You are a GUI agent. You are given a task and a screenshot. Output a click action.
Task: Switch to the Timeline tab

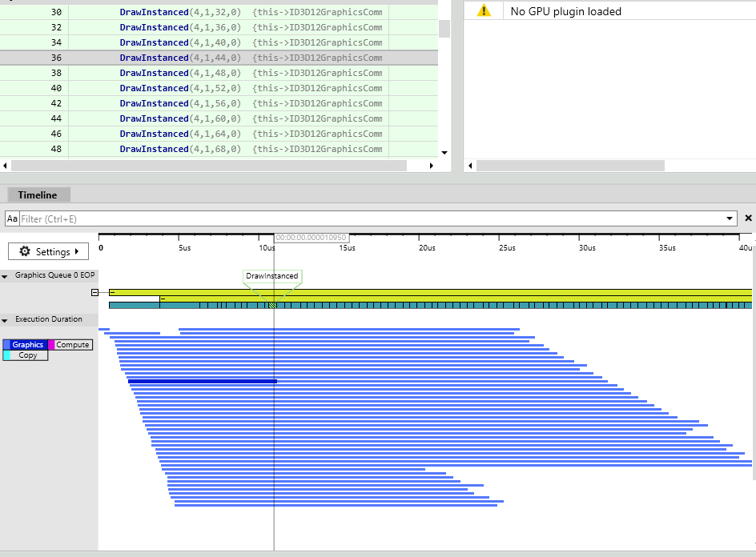[x=38, y=195]
